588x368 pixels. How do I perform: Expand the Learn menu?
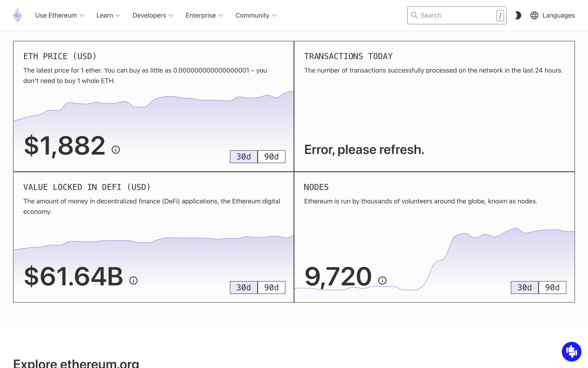(108, 15)
